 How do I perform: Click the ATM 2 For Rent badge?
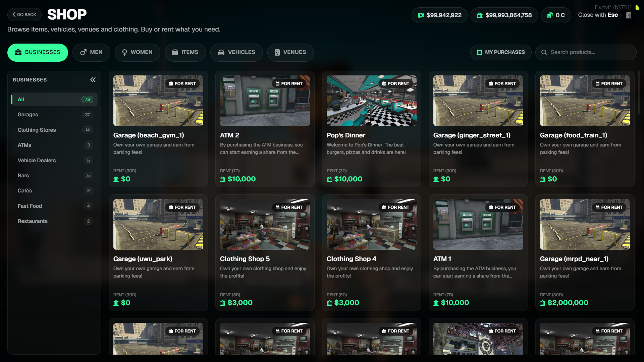pos(289,84)
